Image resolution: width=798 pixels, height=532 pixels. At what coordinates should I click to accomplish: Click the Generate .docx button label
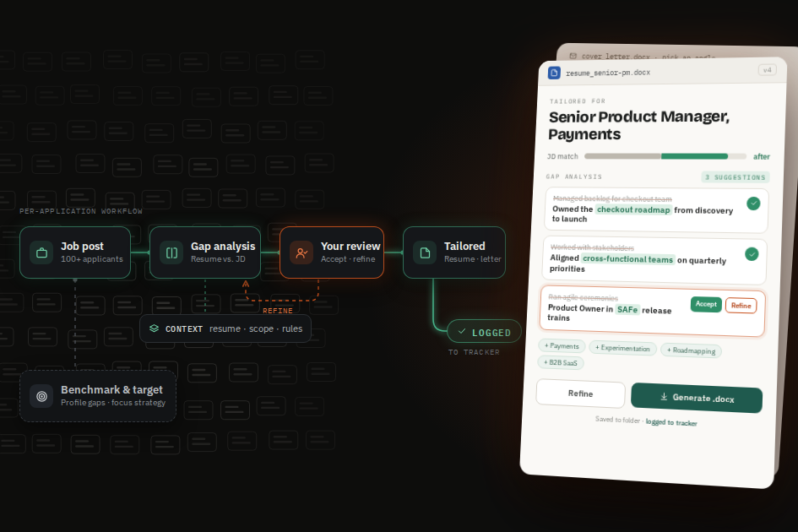click(x=703, y=398)
